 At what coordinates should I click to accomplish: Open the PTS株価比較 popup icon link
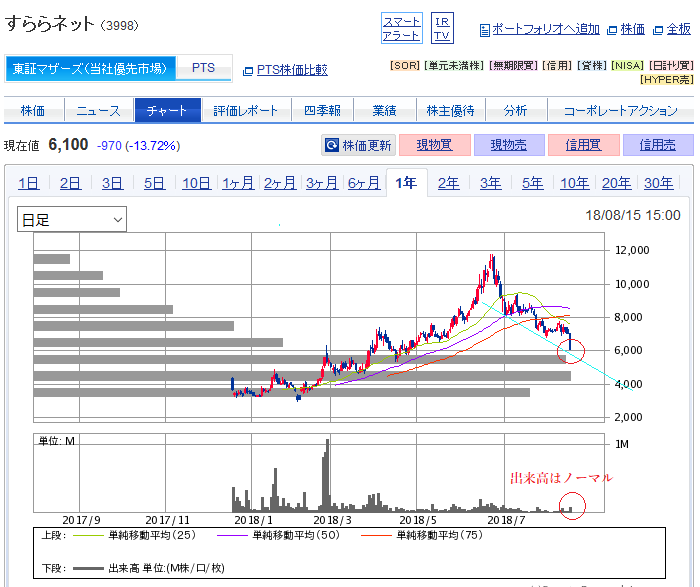(248, 71)
